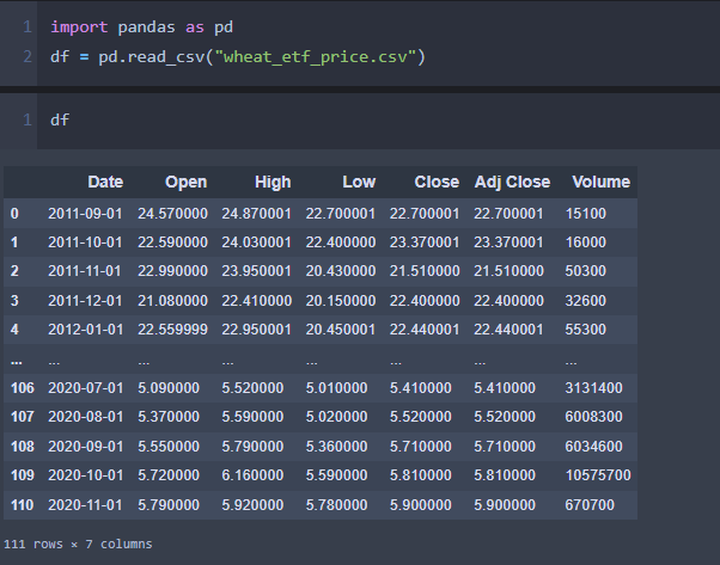Click the Volume value 50300
This screenshot has width=720, height=565.
(x=585, y=271)
